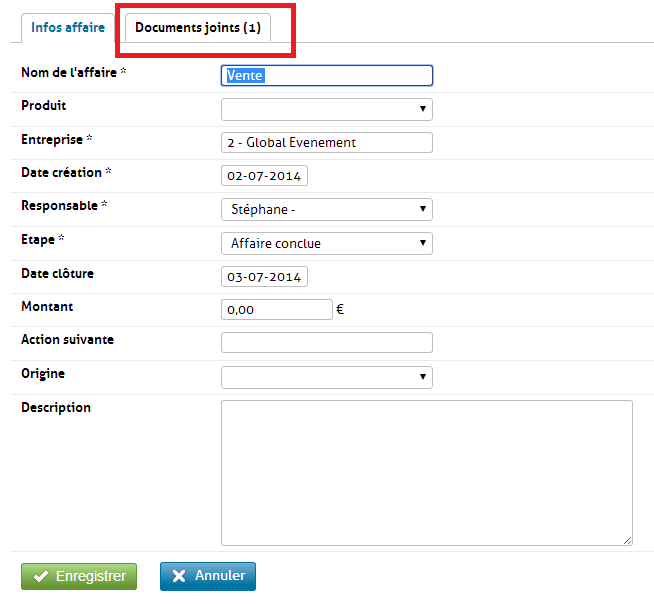Select the Date clôture field

pyautogui.click(x=264, y=277)
